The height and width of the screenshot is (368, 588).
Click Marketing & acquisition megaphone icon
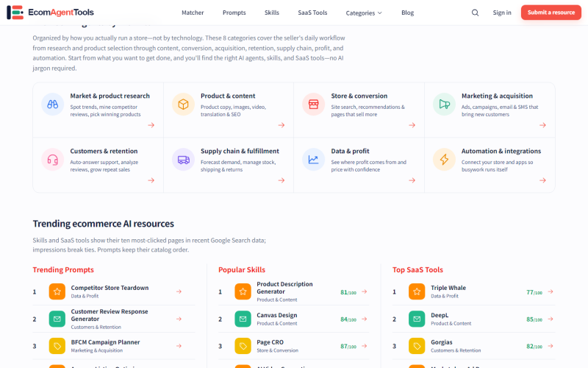click(x=444, y=104)
